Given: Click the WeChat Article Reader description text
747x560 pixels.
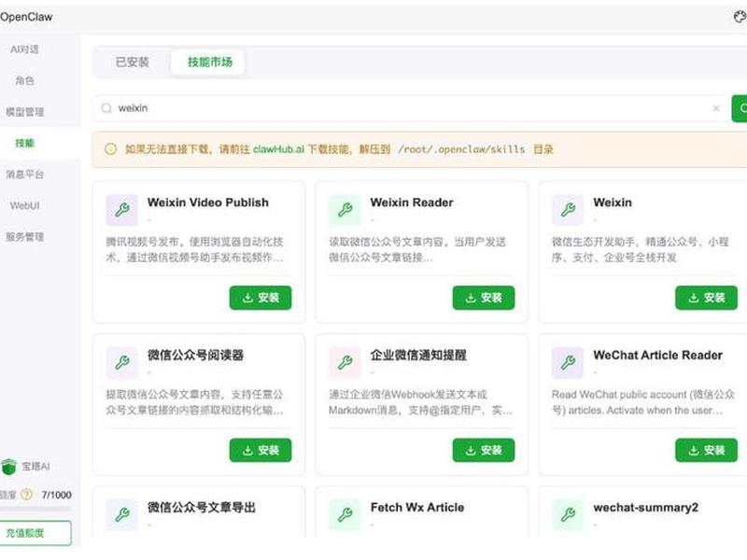Looking at the screenshot, I should pyautogui.click(x=643, y=402).
